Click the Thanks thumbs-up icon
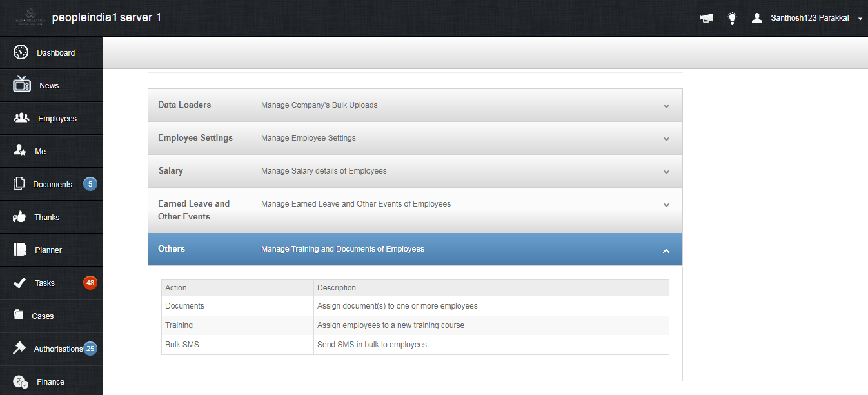The image size is (868, 395). (x=19, y=217)
